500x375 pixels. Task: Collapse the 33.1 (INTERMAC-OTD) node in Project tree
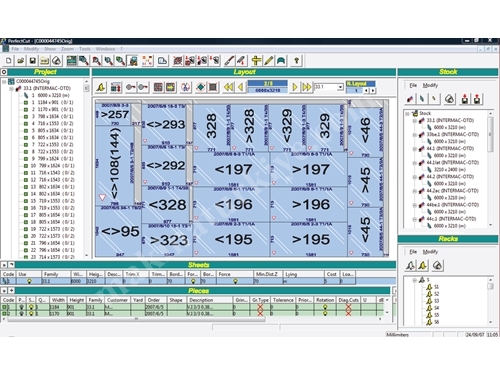tap(11, 88)
